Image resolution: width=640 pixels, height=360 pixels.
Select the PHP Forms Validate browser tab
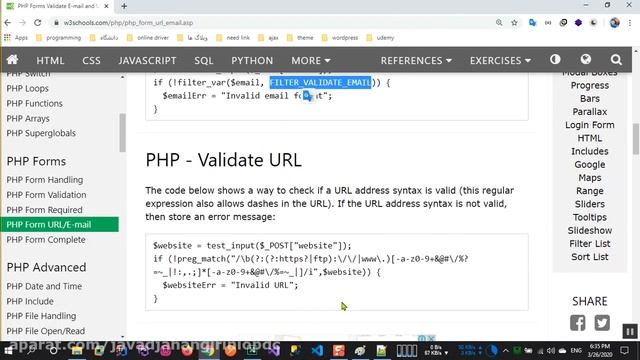[x=58, y=6]
